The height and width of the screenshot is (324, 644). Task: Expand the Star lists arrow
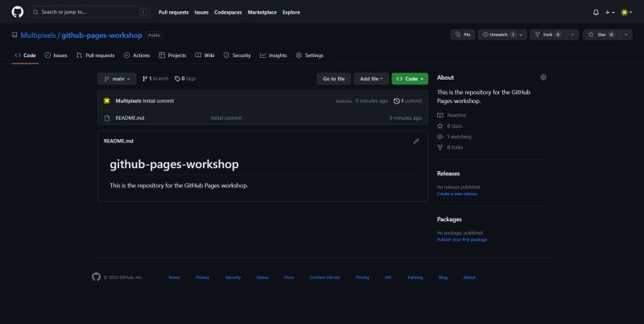[626, 35]
